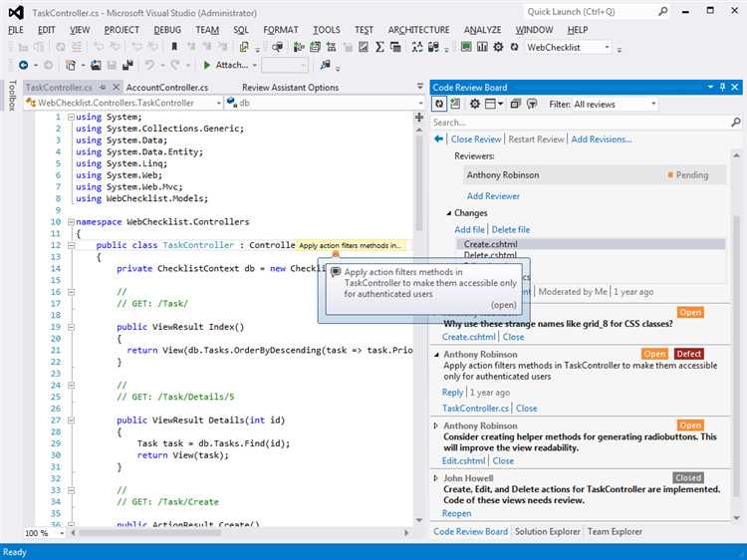Click the Reopen link under John Howell
747x560 pixels.
tap(456, 513)
